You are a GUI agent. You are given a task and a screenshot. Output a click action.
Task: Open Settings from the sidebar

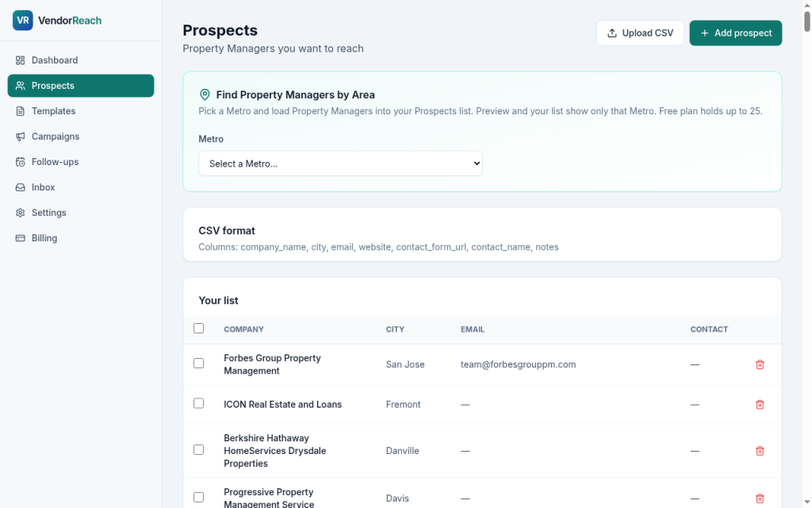pos(81,213)
